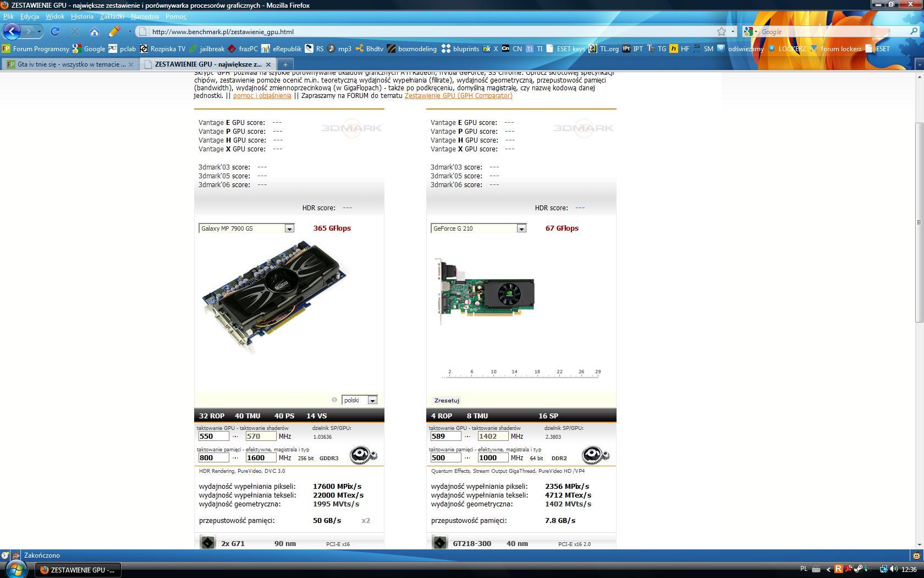Viewport: 924px width, 578px height.
Task: Open the Plik menu
Action: tap(8, 17)
